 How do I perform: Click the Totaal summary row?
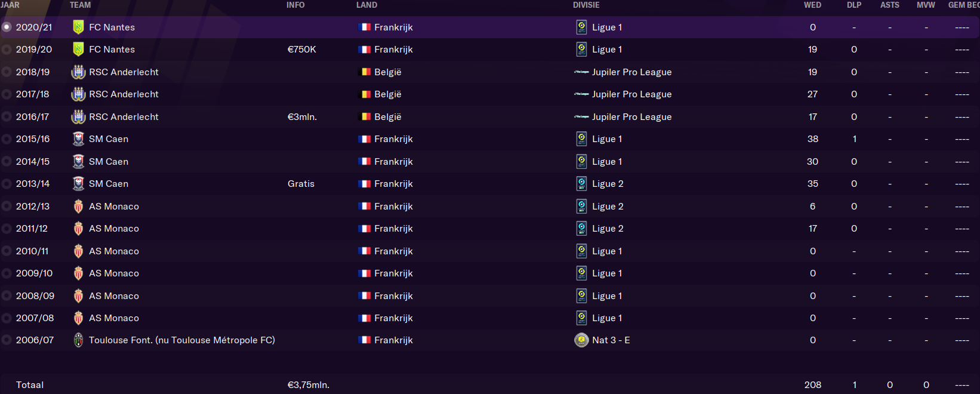(x=490, y=384)
